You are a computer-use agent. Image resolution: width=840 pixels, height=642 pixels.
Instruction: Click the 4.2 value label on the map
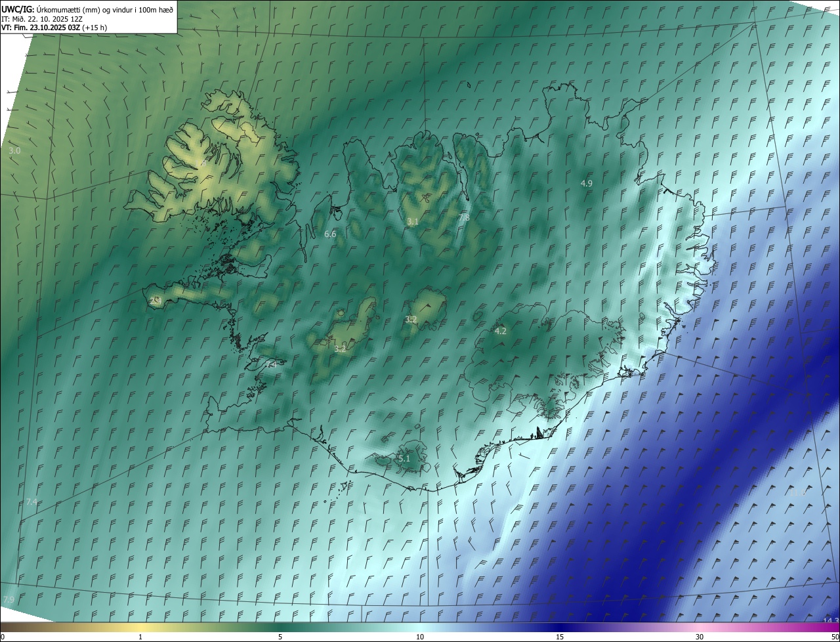500,331
